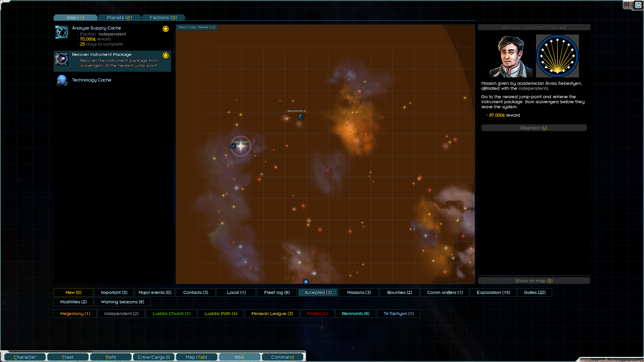Filter intel by Pirates (4) faction
Viewport: 644px width, 362px height.
(317, 314)
